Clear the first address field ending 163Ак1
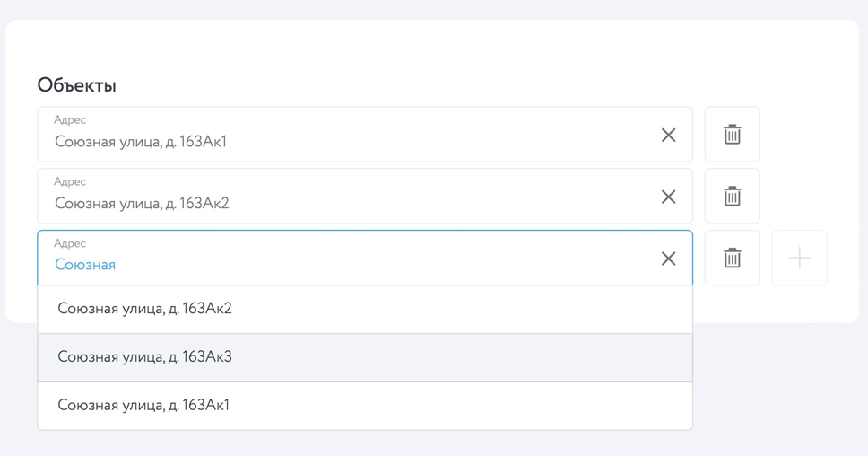This screenshot has width=868, height=456. click(x=668, y=135)
